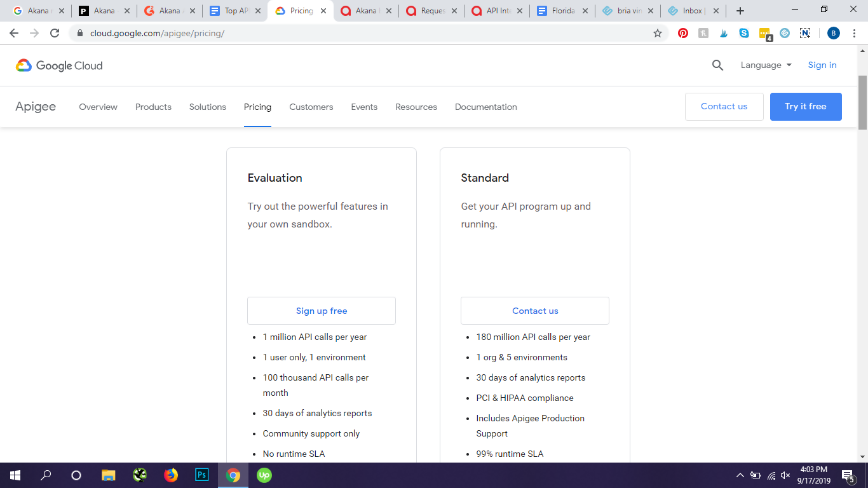This screenshot has width=868, height=488.
Task: Click the Try it free button
Action: tap(805, 106)
